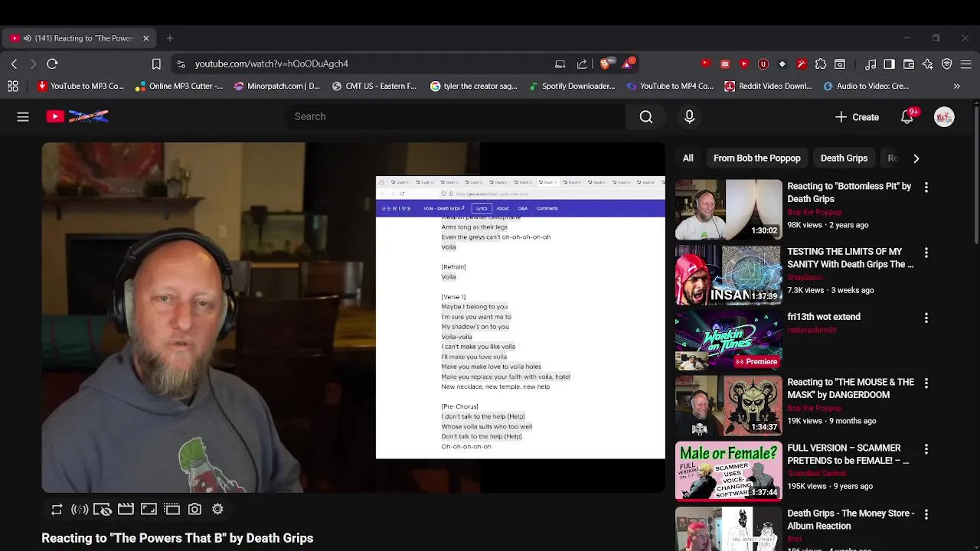This screenshot has width=980, height=551.
Task: Open the account avatar menu
Action: pyautogui.click(x=944, y=117)
